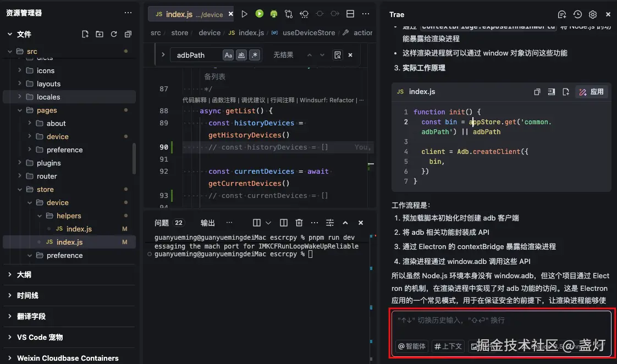
Task: Click the device breadcrumb segment
Action: tap(210, 32)
